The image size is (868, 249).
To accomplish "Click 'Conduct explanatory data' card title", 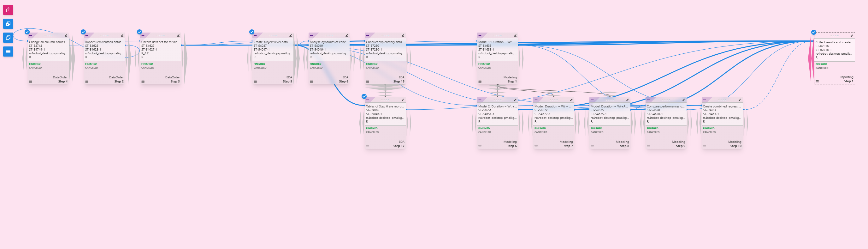I will pyautogui.click(x=385, y=42).
